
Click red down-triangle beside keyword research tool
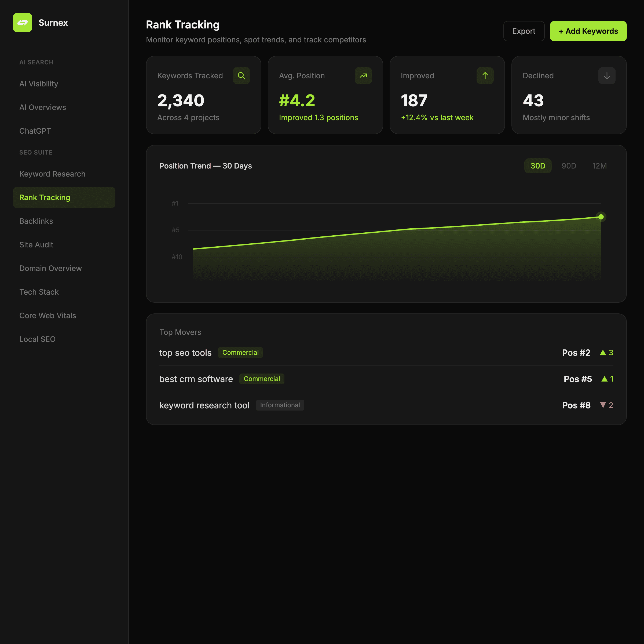(603, 405)
